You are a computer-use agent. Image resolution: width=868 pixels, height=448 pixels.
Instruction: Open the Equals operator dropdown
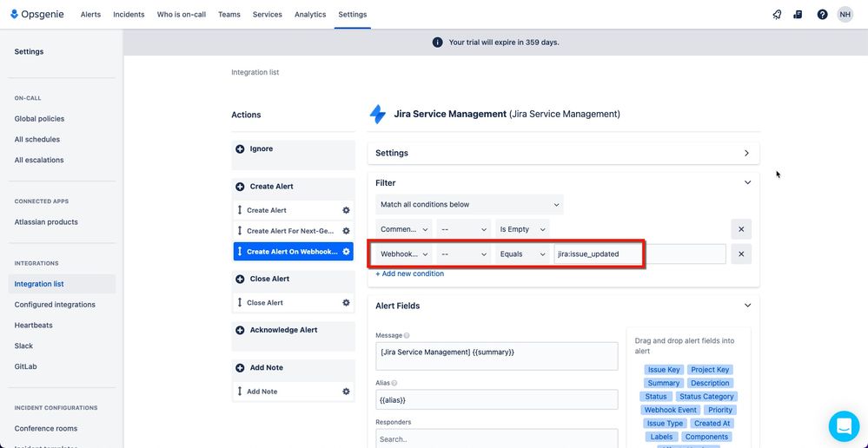[522, 254]
